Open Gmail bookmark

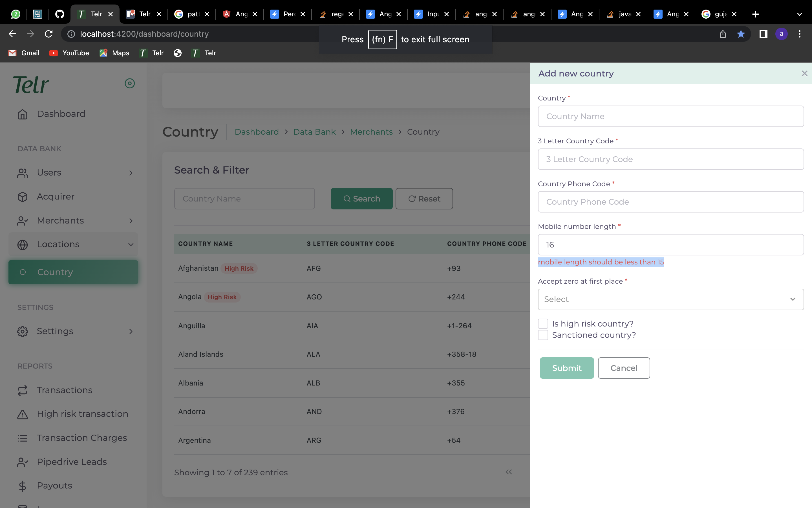pos(24,53)
